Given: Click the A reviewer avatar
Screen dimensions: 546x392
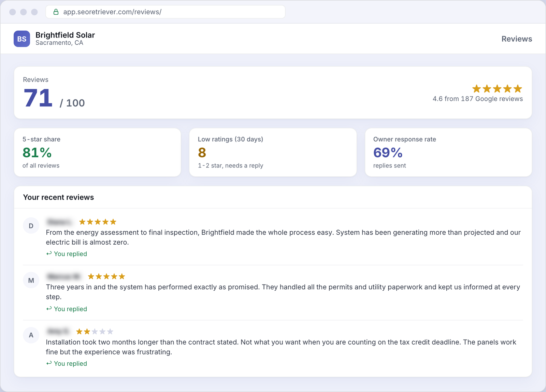Looking at the screenshot, I should tap(31, 335).
